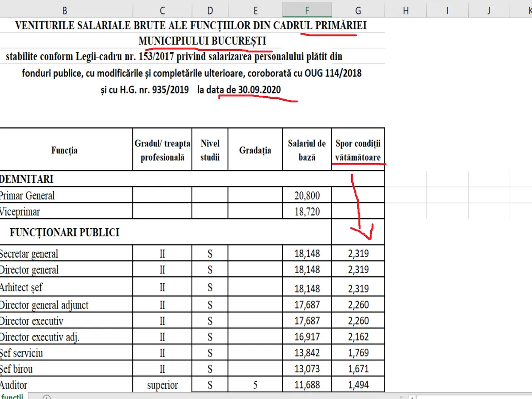Select the Auditor gradația cell with 5

[x=255, y=385]
